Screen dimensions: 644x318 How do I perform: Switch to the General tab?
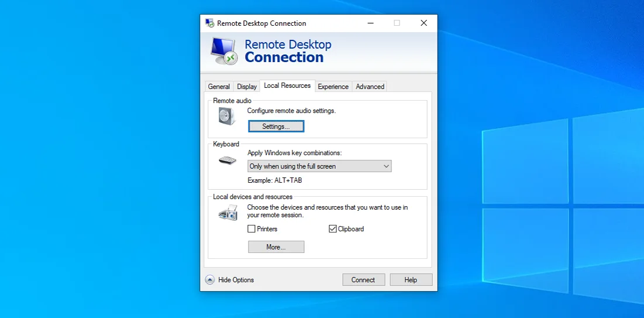(x=219, y=87)
